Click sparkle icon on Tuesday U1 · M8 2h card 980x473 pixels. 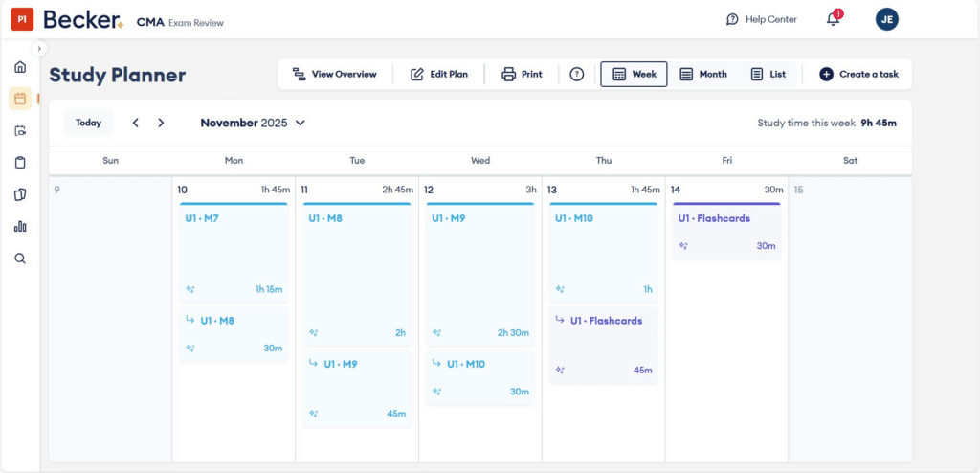tap(314, 333)
